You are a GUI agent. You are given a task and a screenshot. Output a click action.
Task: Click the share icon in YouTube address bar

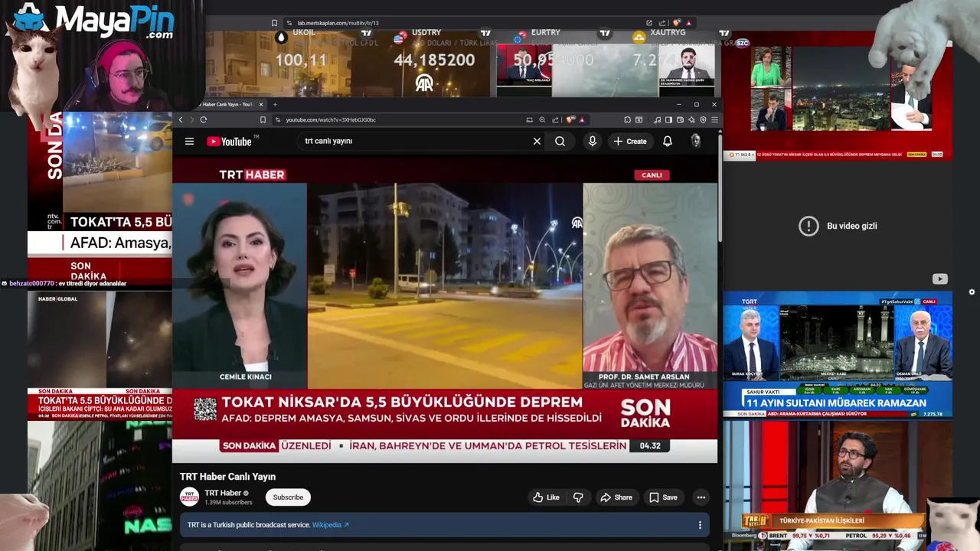pyautogui.click(x=555, y=119)
